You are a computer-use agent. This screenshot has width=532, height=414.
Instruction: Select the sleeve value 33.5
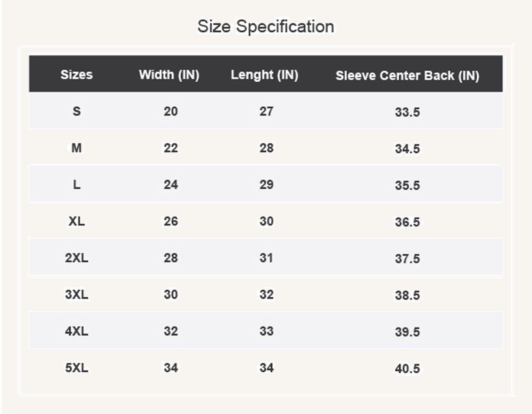click(x=407, y=112)
